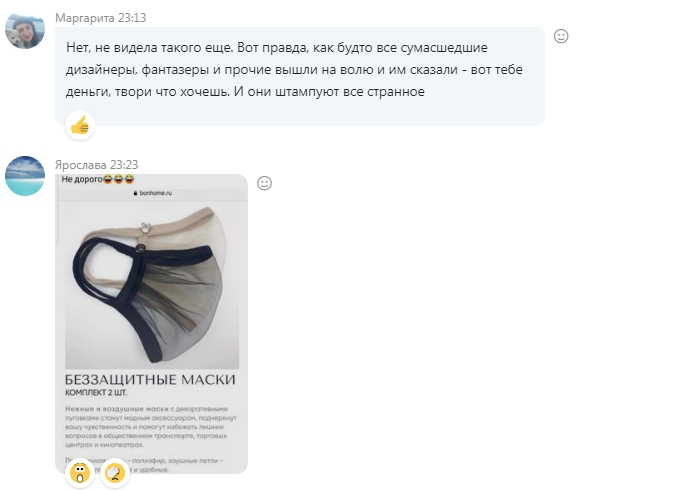Open Маргарита's profile avatar
The height and width of the screenshot is (491, 681).
[x=25, y=30]
